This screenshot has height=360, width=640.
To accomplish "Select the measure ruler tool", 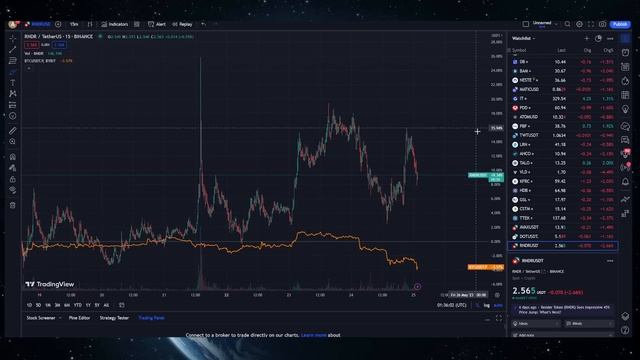I will pos(13,131).
